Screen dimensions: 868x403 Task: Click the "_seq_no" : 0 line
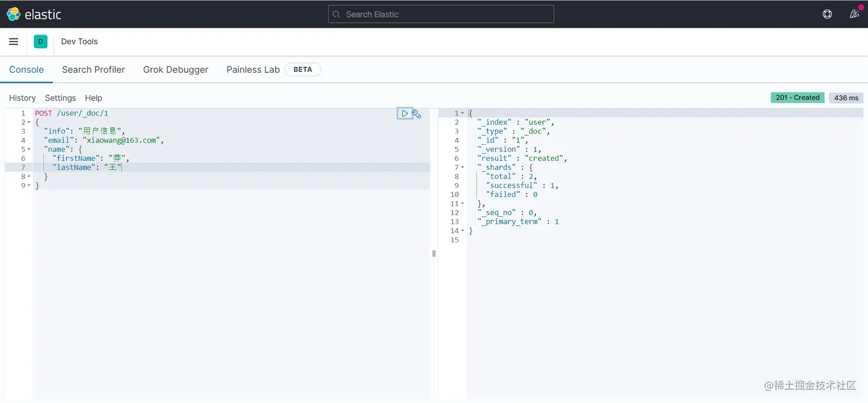coord(507,212)
